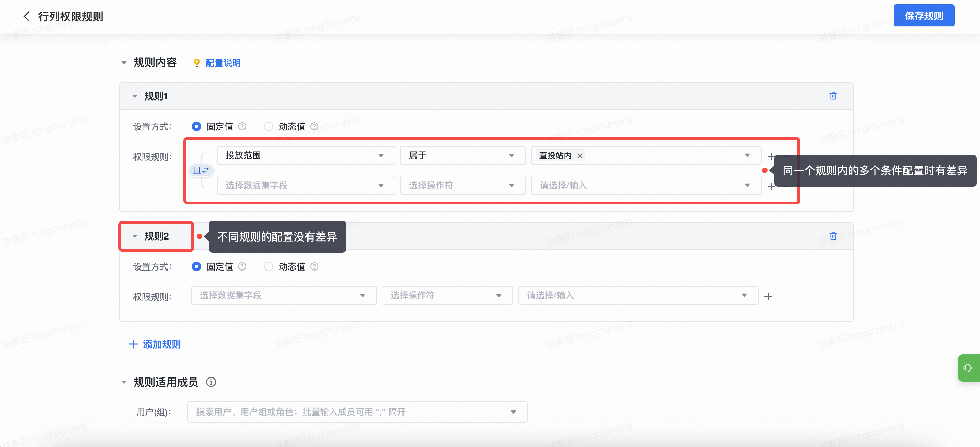Collapse the 规则1 section
Image resolution: width=980 pixels, height=447 pixels.
135,96
